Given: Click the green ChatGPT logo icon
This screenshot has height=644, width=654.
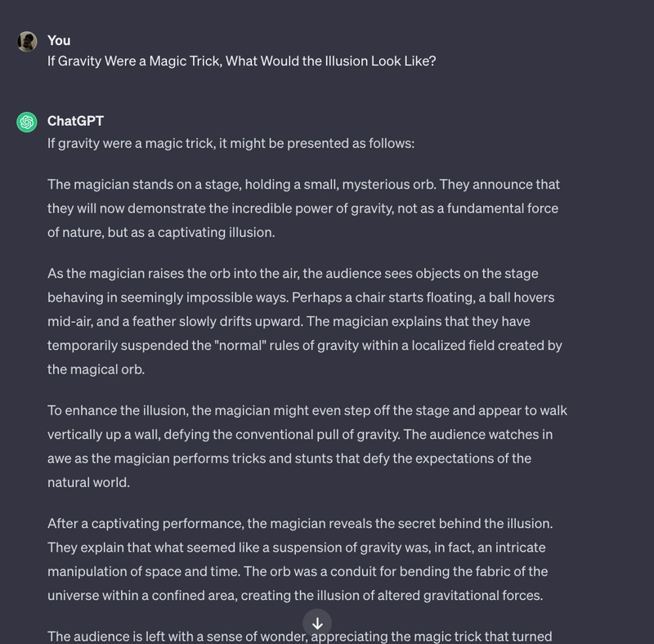Looking at the screenshot, I should [27, 122].
